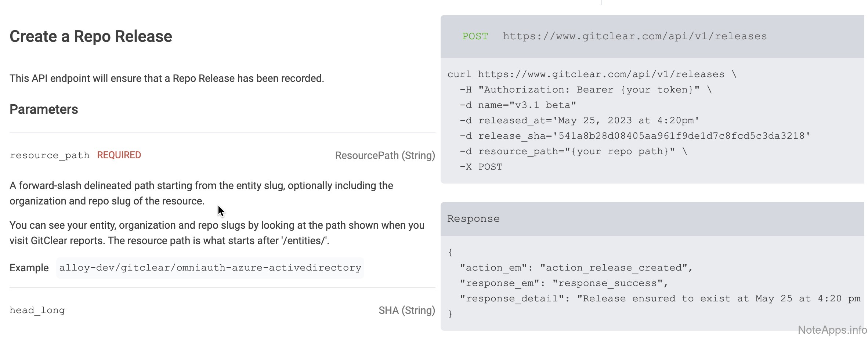Click the "Response" block header
The height and width of the screenshot is (337, 868).
(473, 219)
